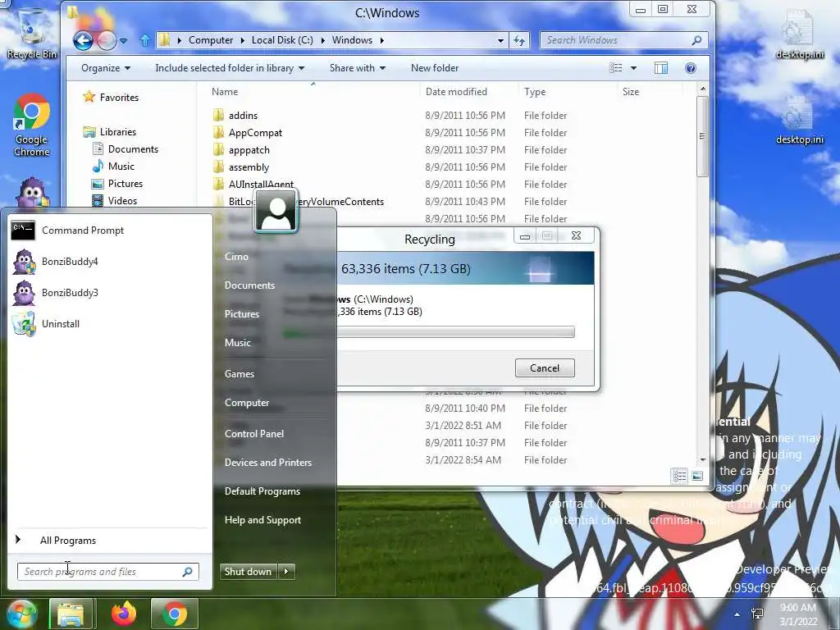Toggle the preview pane
This screenshot has height=630, width=840.
pyautogui.click(x=661, y=68)
